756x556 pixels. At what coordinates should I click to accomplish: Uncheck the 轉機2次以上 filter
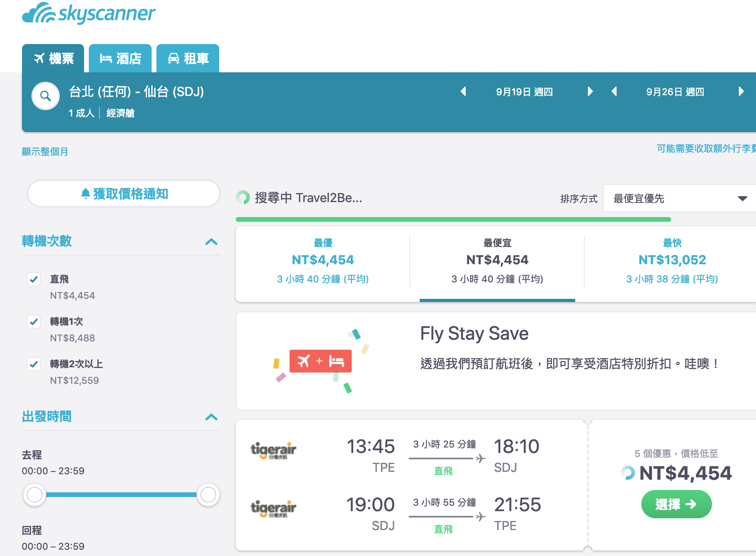[x=34, y=364]
